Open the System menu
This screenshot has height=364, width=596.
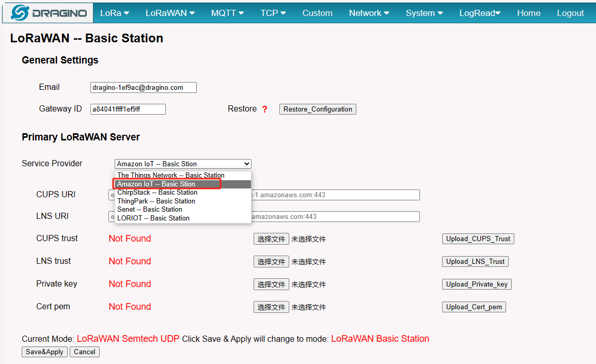tap(424, 13)
